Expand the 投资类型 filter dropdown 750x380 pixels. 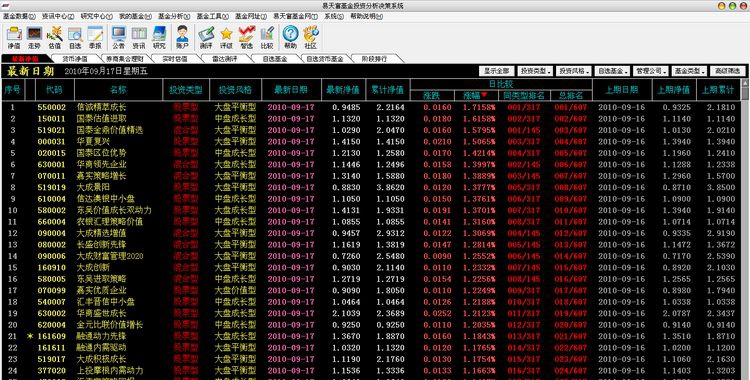coord(536,71)
